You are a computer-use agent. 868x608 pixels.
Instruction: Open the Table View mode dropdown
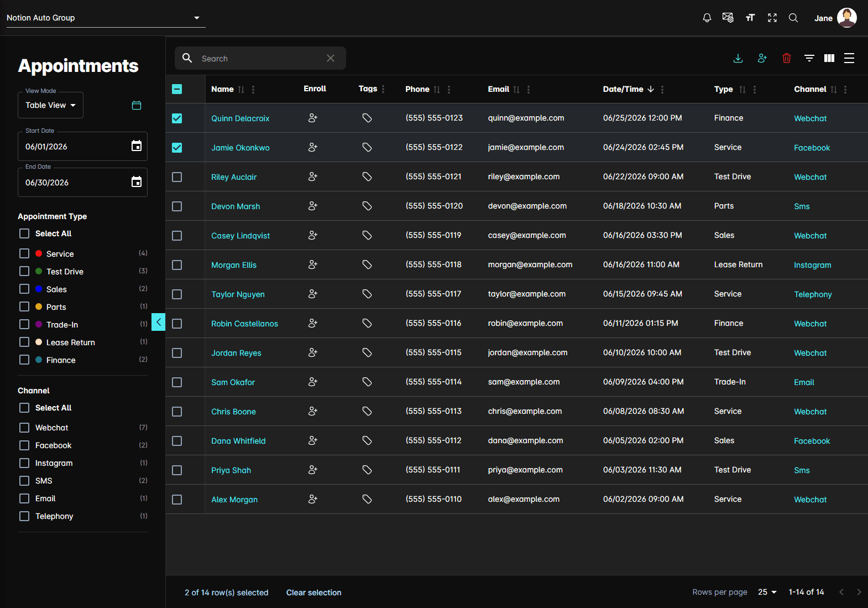[x=50, y=105]
